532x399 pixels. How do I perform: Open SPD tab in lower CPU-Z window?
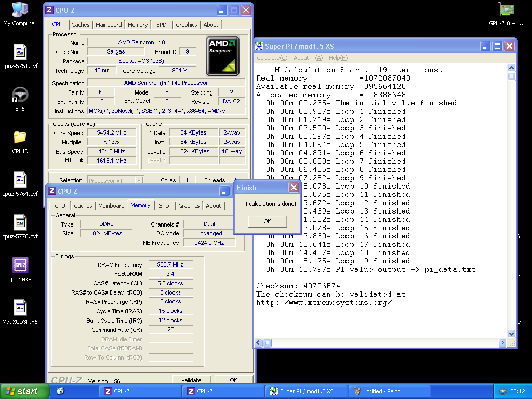pyautogui.click(x=164, y=206)
